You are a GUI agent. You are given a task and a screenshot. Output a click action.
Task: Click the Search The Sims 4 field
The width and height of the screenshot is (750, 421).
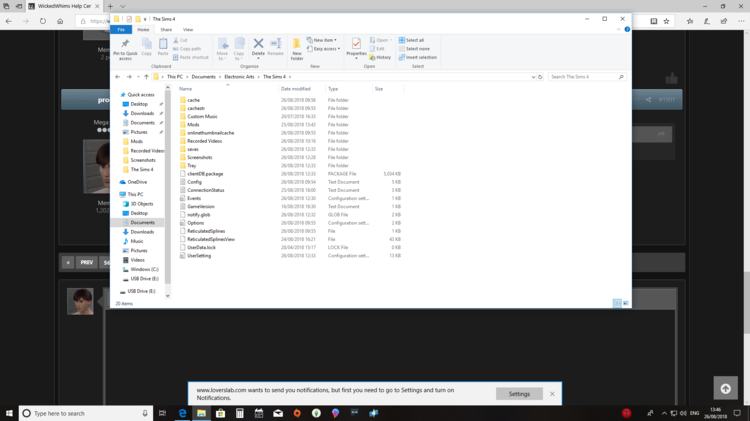tap(586, 77)
